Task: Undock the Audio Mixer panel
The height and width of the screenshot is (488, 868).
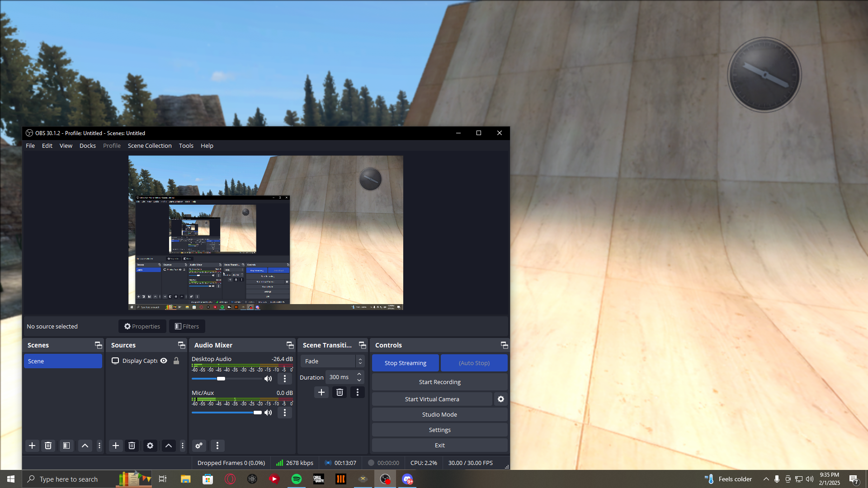Action: pos(290,345)
